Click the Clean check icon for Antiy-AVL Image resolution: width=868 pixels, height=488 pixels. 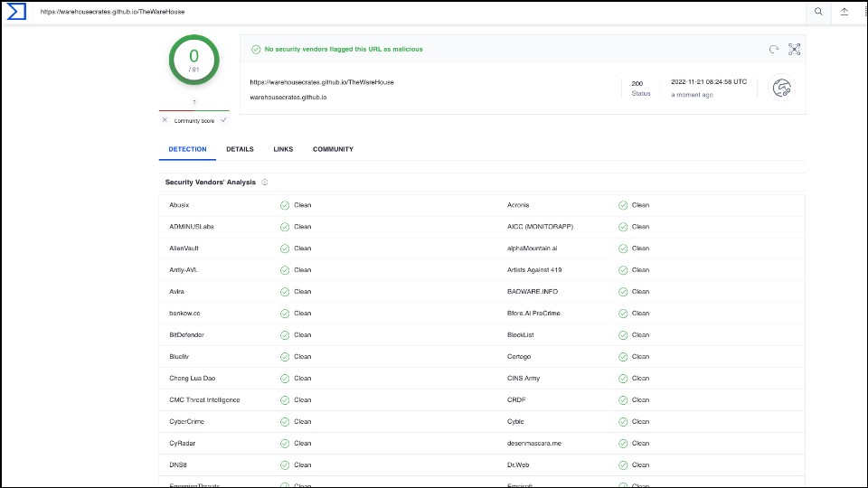pos(285,270)
